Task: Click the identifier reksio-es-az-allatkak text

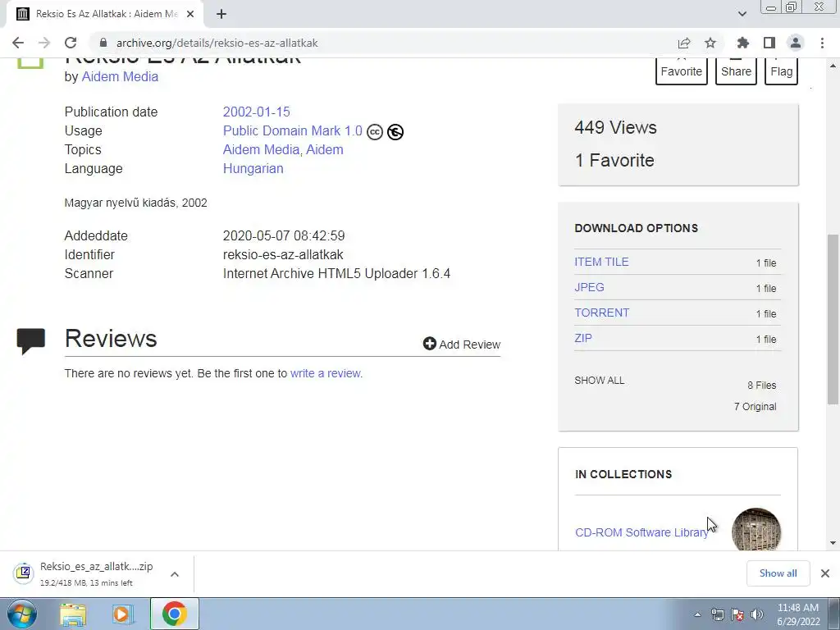Action: click(x=283, y=254)
